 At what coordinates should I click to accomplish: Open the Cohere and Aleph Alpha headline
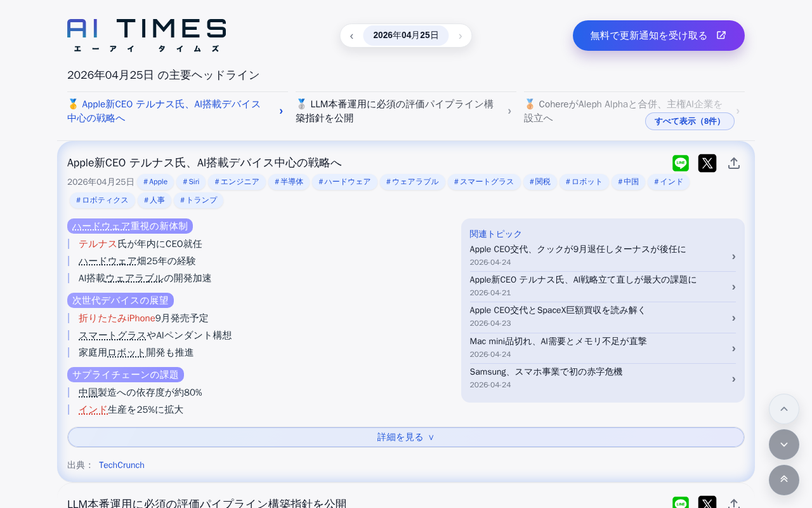click(x=623, y=111)
